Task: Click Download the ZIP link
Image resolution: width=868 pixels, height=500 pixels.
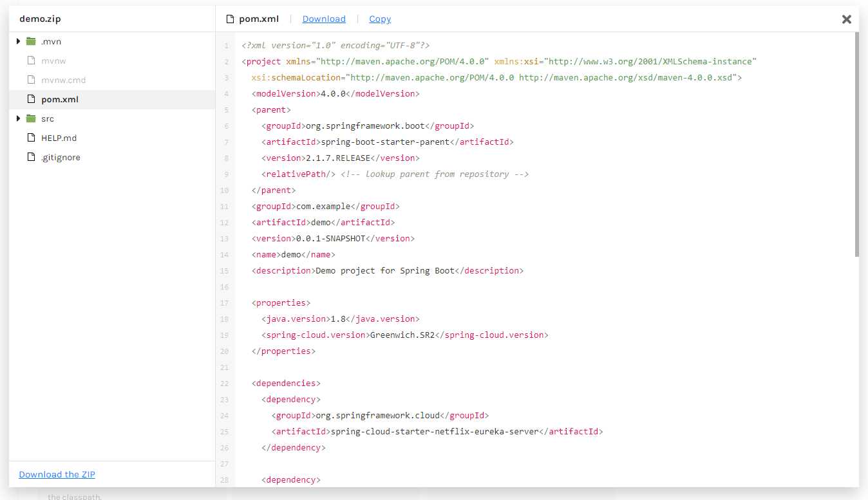Action: point(57,475)
